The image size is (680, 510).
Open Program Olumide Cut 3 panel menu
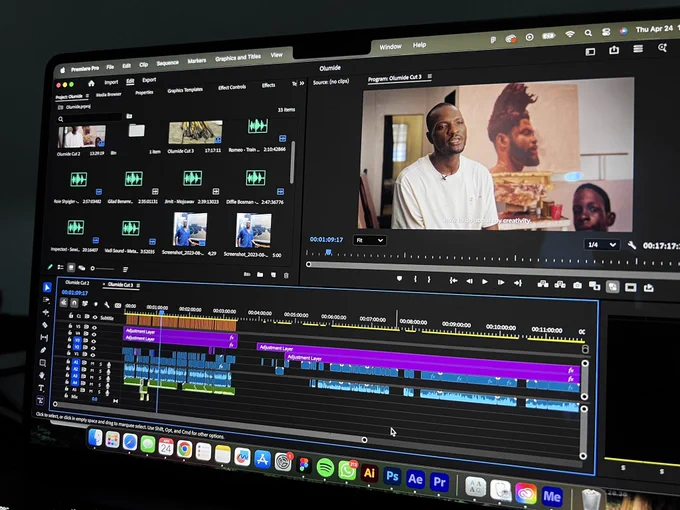(430, 76)
